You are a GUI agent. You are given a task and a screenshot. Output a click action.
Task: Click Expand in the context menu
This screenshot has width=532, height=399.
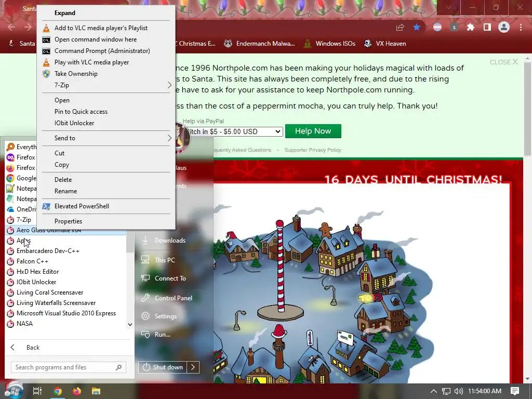pyautogui.click(x=65, y=13)
